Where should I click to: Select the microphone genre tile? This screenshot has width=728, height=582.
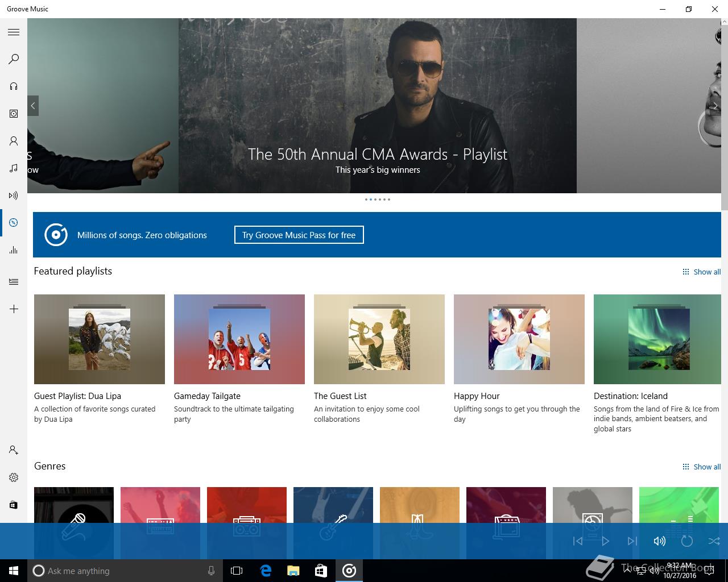[x=74, y=523]
